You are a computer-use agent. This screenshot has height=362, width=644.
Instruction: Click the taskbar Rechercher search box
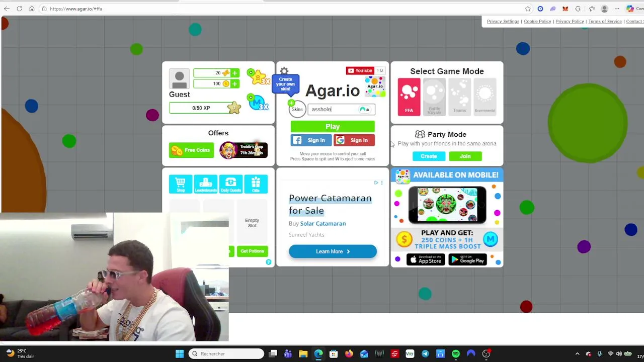[226, 354]
